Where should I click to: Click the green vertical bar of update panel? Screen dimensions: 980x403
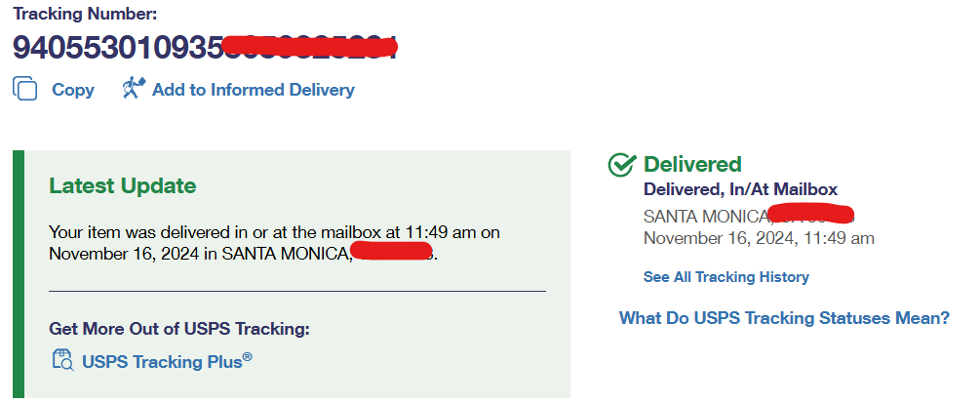pyautogui.click(x=17, y=273)
